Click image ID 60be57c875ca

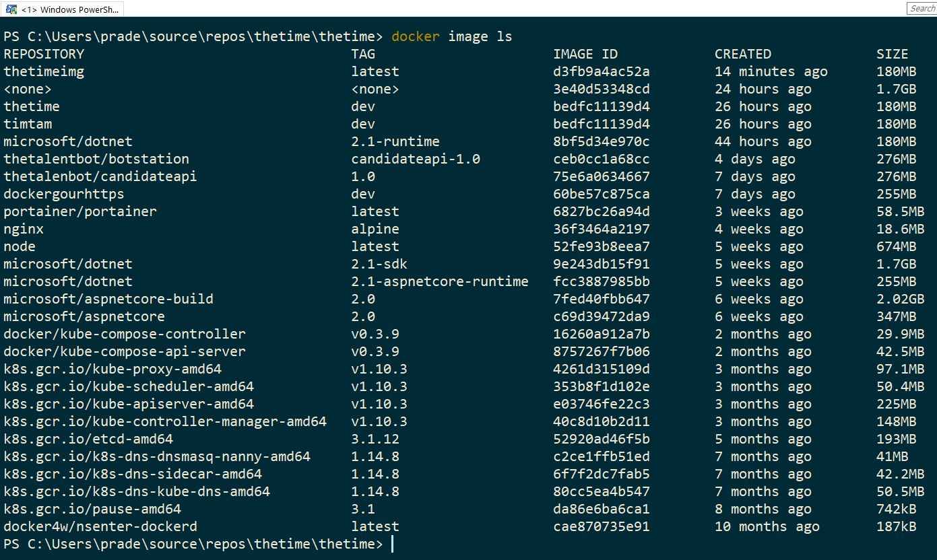[602, 194]
